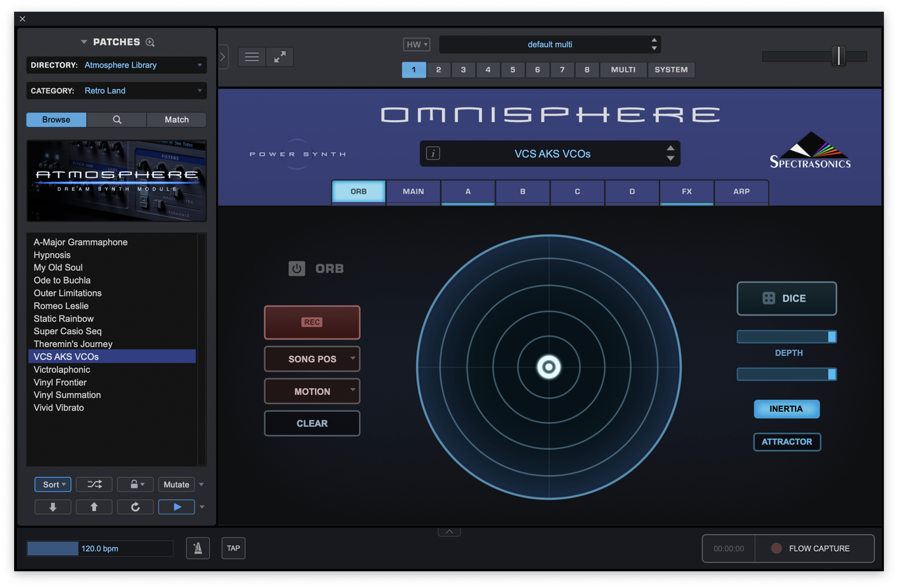This screenshot has width=898, height=588.
Task: Click the VCS AKS VCOs patch name stepper arrows
Action: tap(671, 153)
